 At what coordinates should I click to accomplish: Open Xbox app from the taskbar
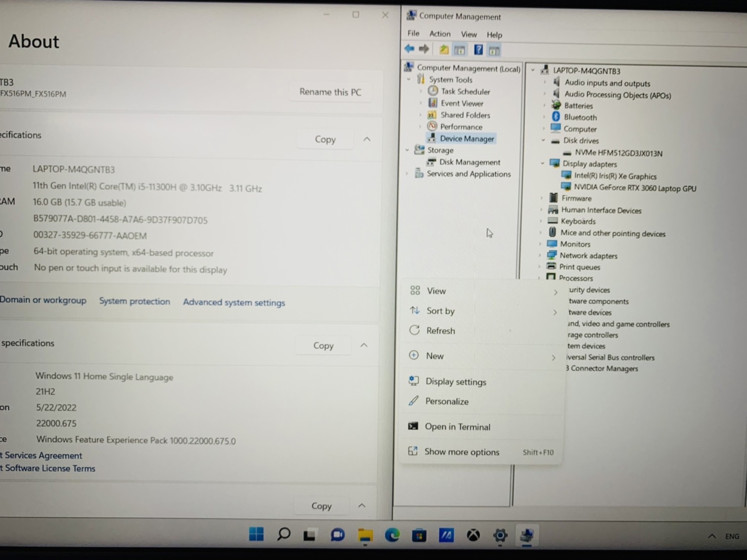473,535
